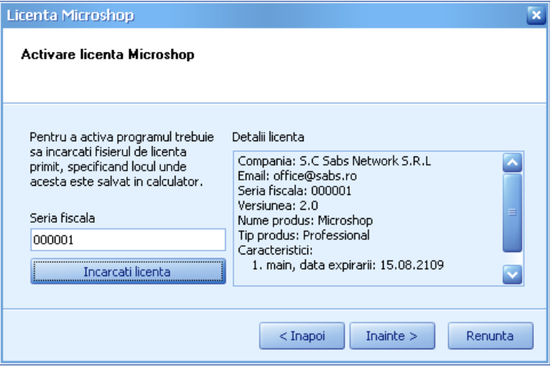550x367 pixels.
Task: Click the Pentru a activa programul instruction text
Action: [x=121, y=159]
